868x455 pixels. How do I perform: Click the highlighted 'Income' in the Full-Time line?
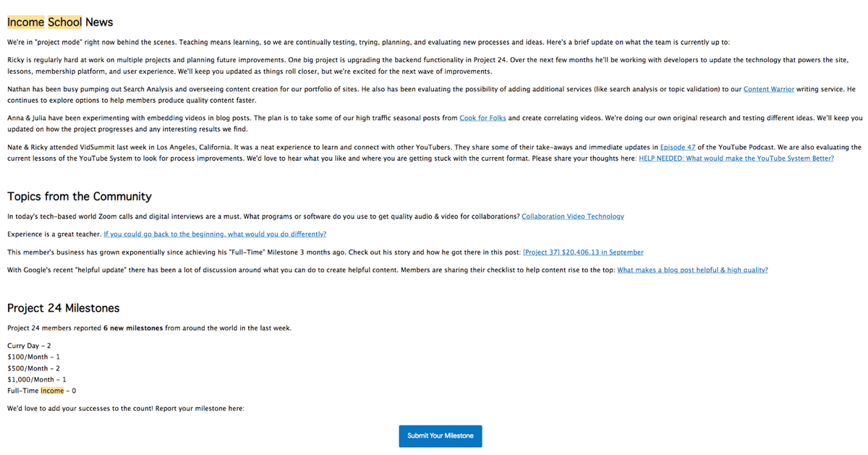[x=52, y=391]
